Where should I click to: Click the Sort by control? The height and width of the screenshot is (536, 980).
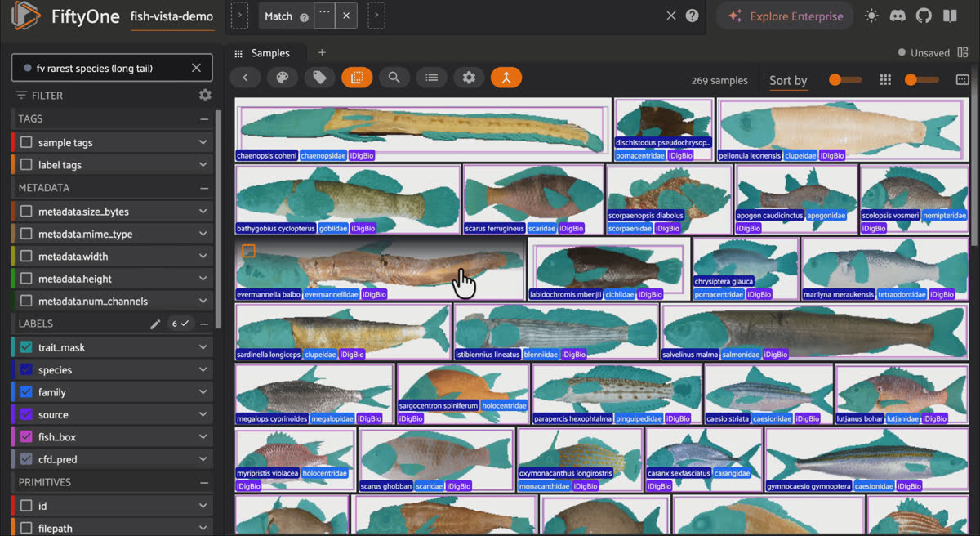(788, 80)
